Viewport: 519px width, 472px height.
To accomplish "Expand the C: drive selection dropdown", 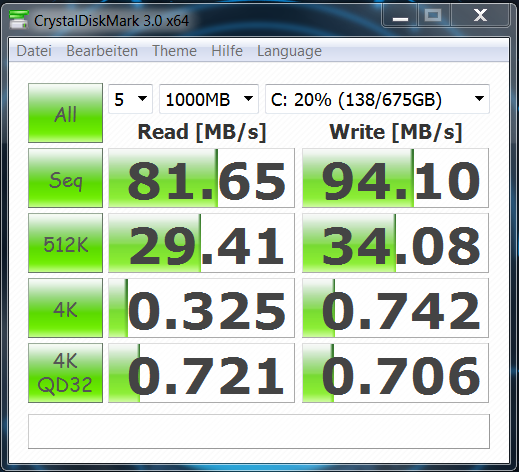I will pyautogui.click(x=377, y=99).
